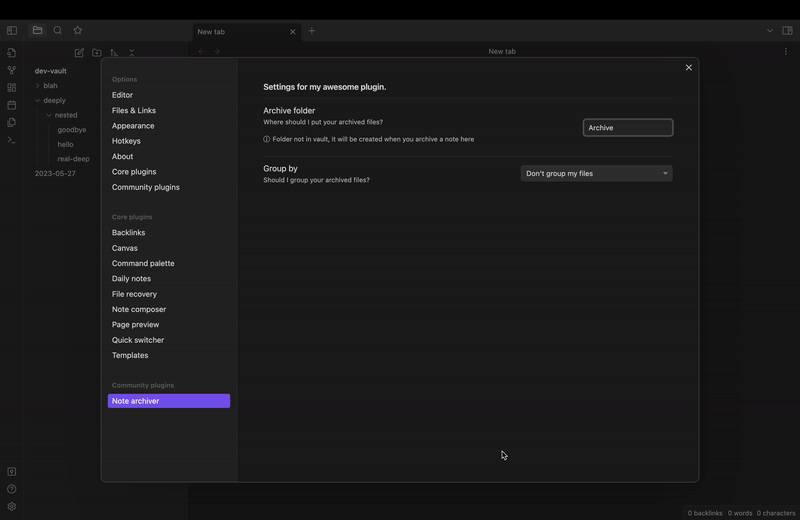
Task: Open About settings
Action: (122, 156)
